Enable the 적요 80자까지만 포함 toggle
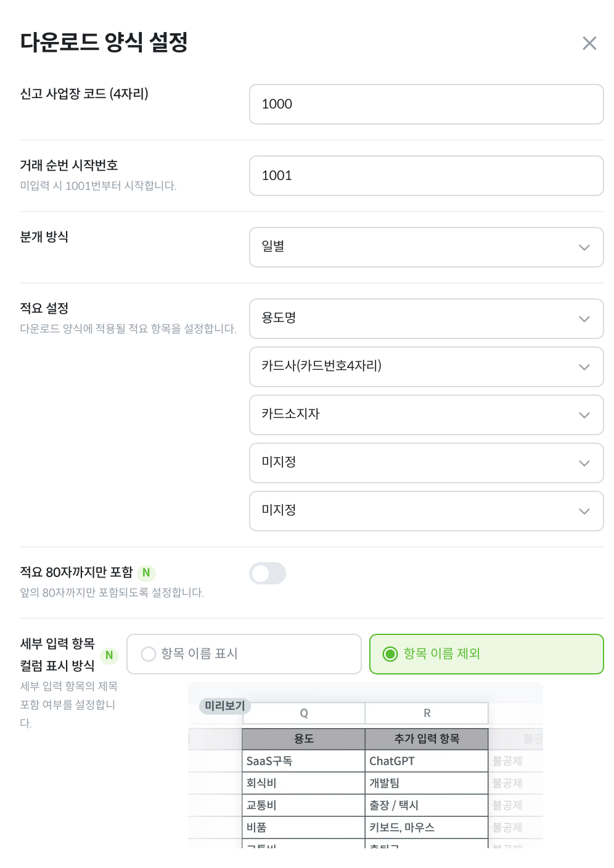This screenshot has width=614, height=868. (x=268, y=573)
